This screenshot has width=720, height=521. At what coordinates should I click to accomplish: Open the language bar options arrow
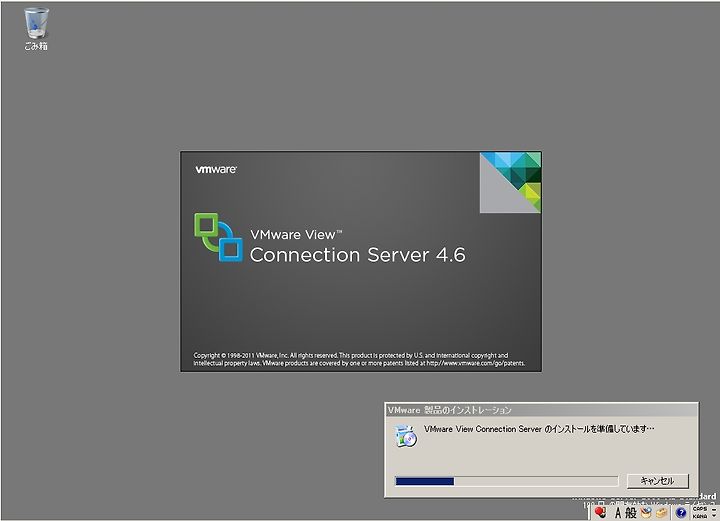point(714,516)
